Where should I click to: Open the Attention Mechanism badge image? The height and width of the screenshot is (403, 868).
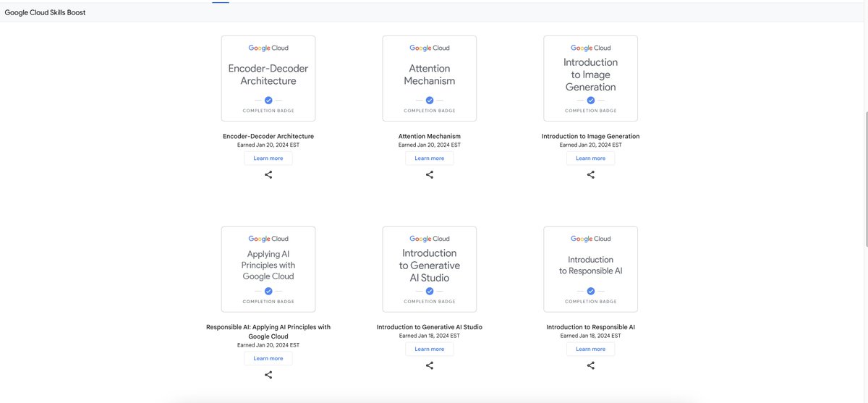point(430,78)
